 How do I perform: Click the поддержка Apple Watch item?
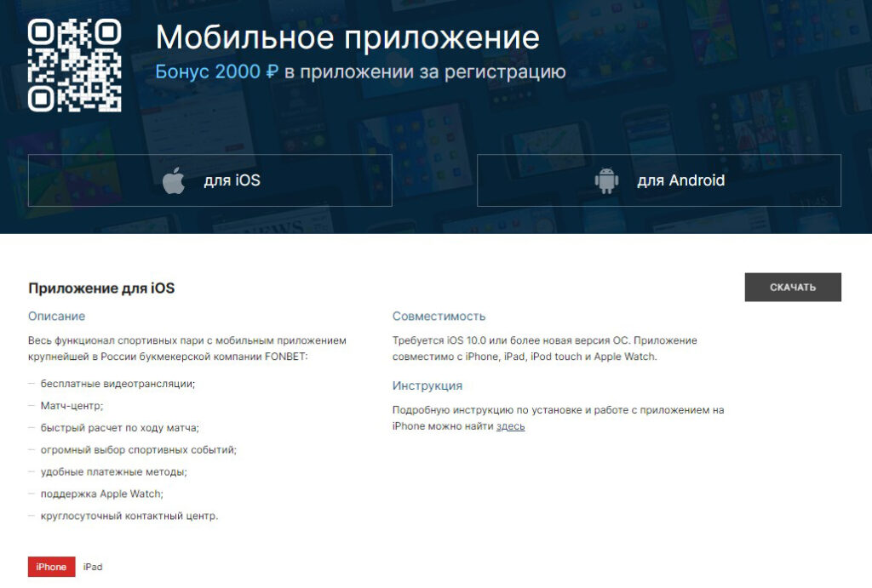click(102, 494)
